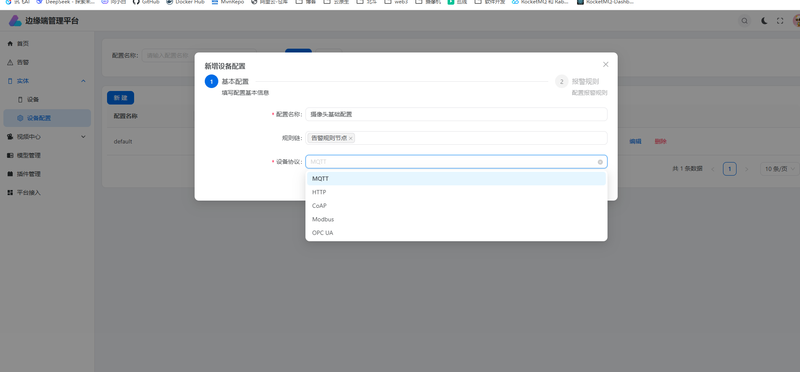
Task: Open the 设备 submenu item
Action: point(47,100)
